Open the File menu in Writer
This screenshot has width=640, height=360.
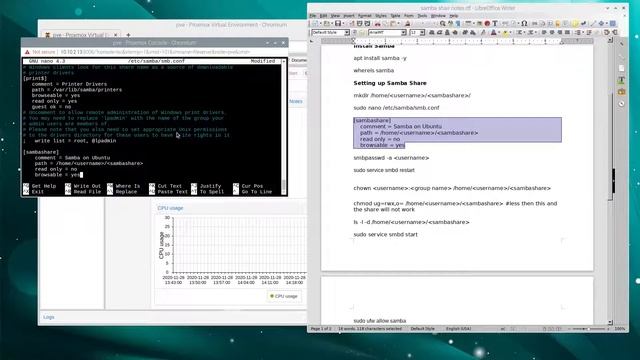click(313, 16)
